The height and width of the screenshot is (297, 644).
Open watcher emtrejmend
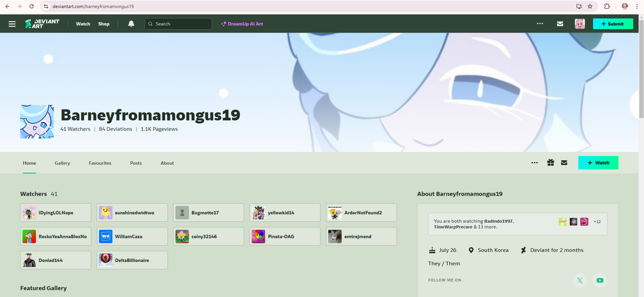coord(362,236)
